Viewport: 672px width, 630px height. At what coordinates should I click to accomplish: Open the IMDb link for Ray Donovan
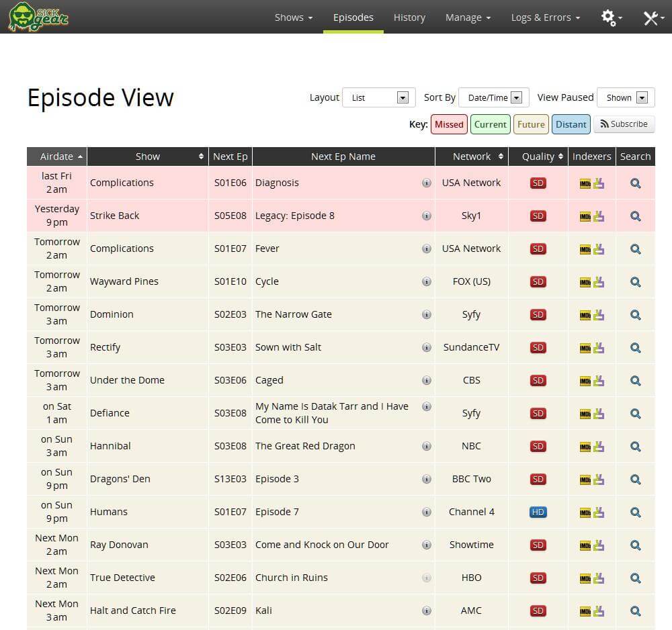(585, 545)
